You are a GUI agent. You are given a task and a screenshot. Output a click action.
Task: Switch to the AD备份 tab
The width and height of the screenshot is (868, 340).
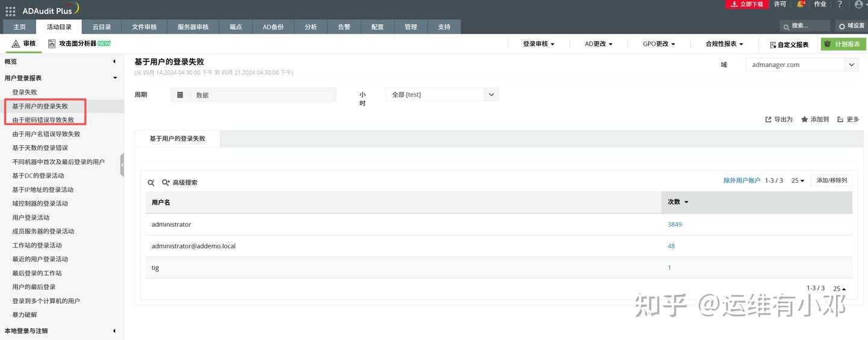pos(273,27)
